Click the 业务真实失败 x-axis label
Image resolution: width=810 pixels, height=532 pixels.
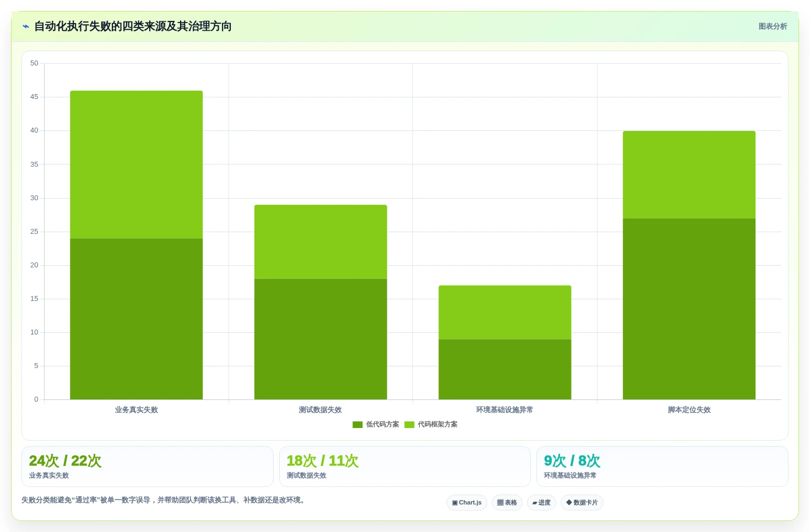[x=136, y=410]
